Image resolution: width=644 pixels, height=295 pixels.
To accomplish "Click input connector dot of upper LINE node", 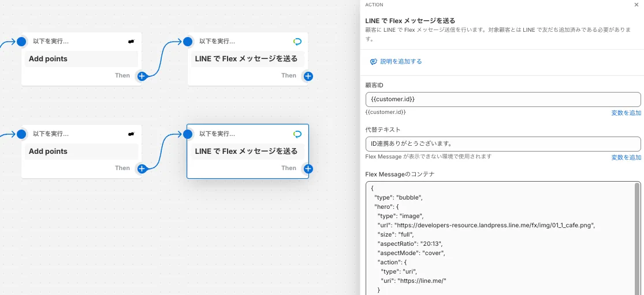I will (188, 42).
